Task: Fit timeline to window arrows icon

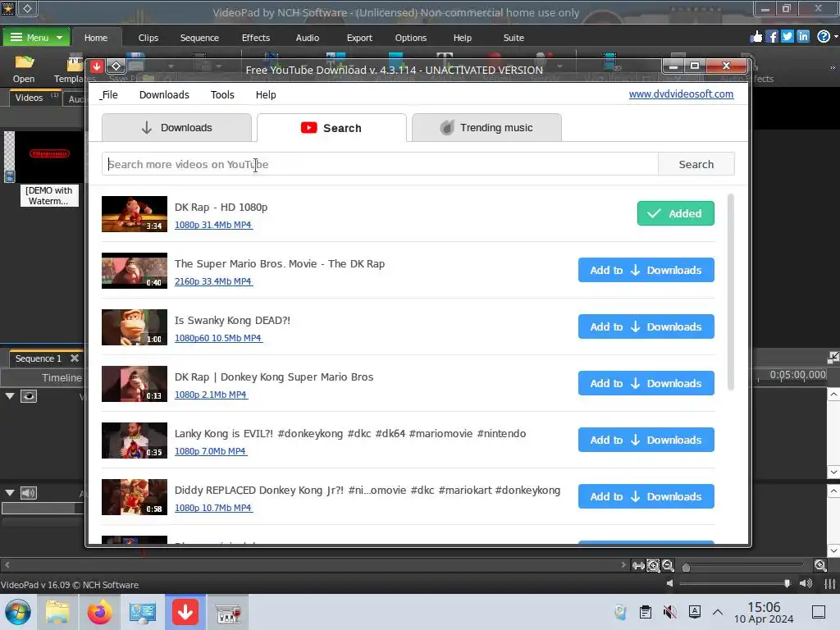Action: pos(638,565)
